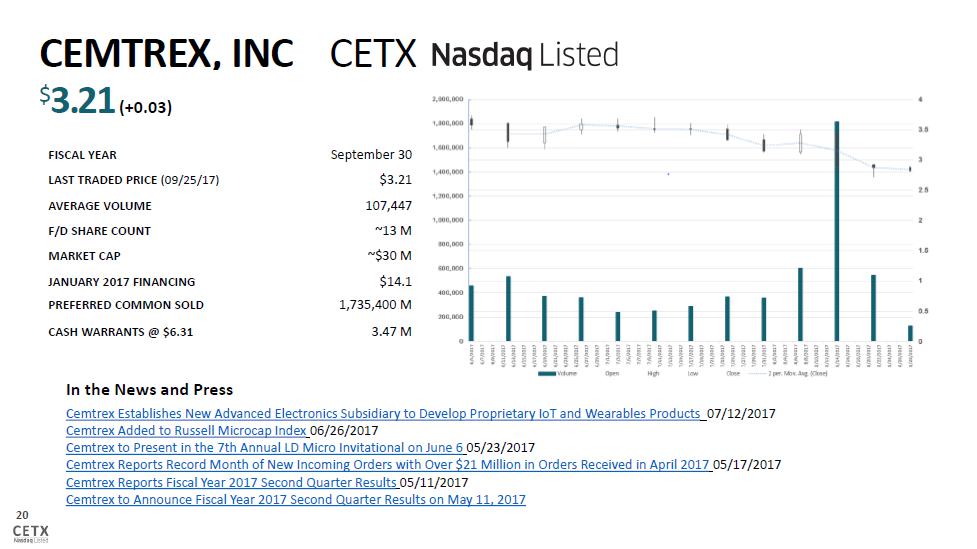
Task: Click the CETX logo in bottom-left corner
Action: click(29, 530)
